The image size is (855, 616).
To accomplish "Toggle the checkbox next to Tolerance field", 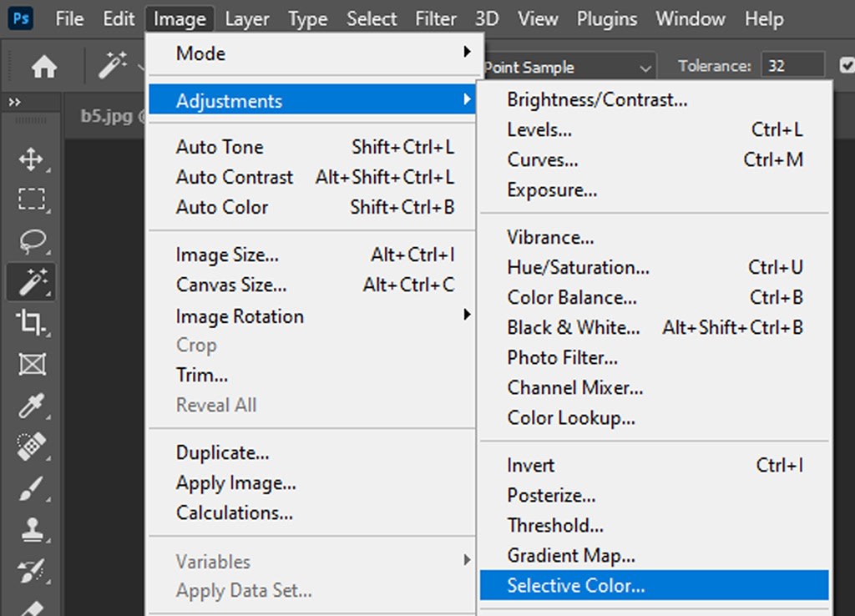I will tap(847, 66).
